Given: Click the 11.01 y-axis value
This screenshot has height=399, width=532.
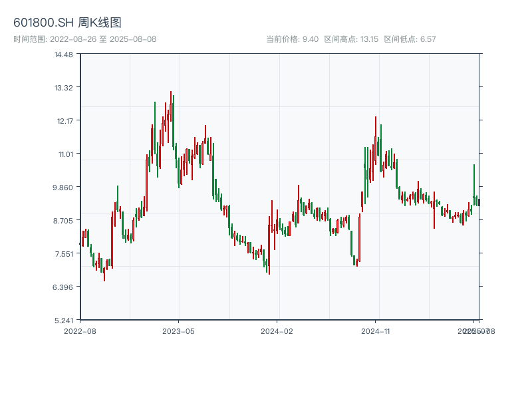Looking at the screenshot, I should [65, 154].
